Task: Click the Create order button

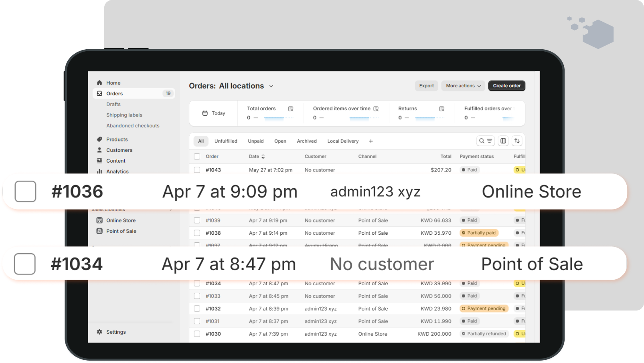Action: pos(506,86)
